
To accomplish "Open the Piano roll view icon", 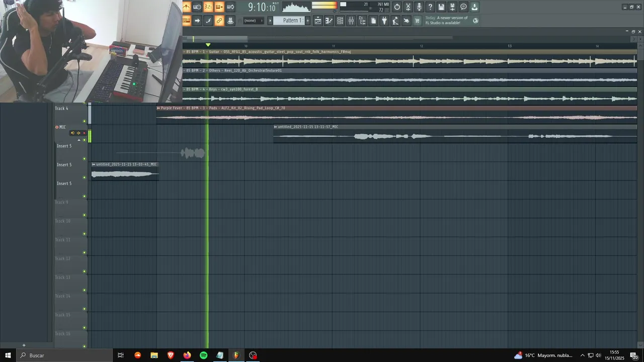I will click(329, 21).
